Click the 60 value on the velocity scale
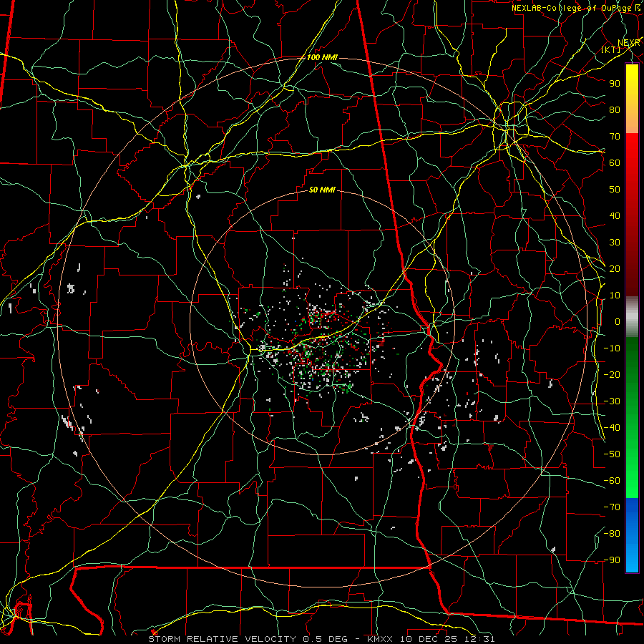Screen dimensions: 644x644 tap(615, 163)
